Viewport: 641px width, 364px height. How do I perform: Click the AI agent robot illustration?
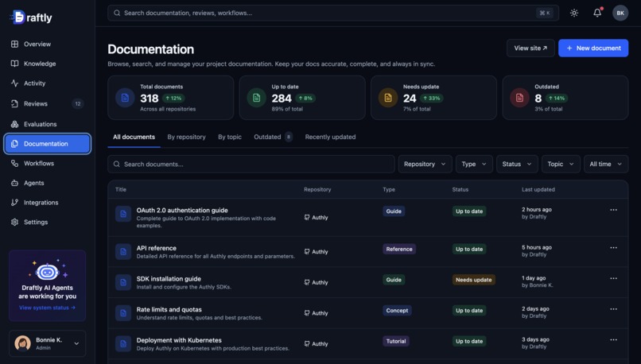tap(48, 270)
